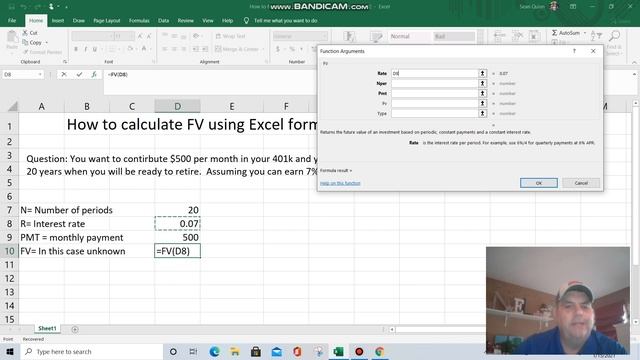This screenshot has height=360, width=640.
Task: Switch to the Review ribbon tab
Action: pyautogui.click(x=185, y=20)
